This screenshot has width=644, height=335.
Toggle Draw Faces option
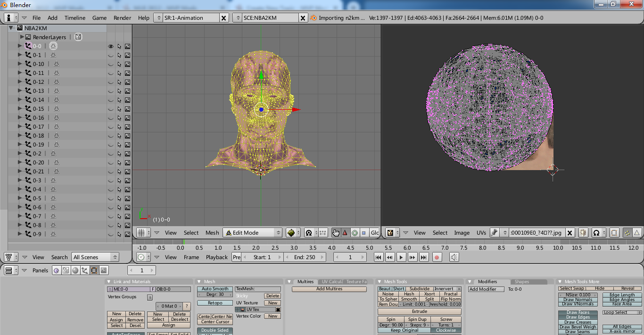click(x=578, y=313)
